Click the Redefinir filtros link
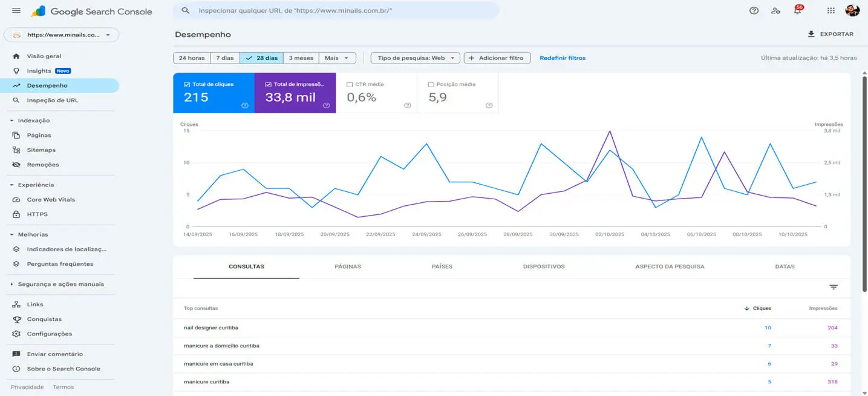 (x=563, y=58)
